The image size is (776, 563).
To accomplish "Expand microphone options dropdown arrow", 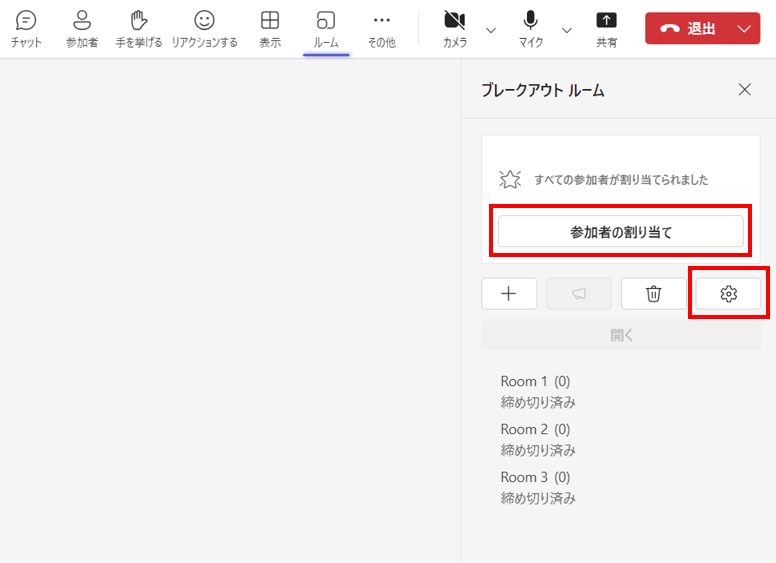I will (x=567, y=31).
